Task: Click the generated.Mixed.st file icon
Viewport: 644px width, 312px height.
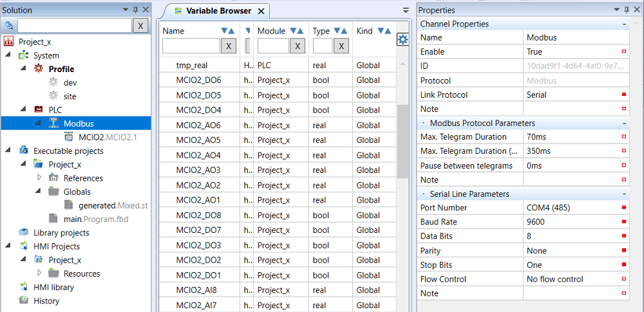Action: click(69, 205)
